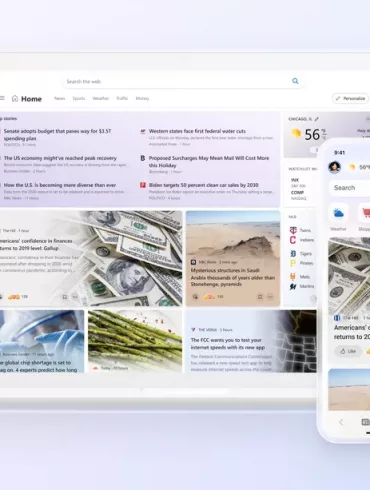Click the Pirates team logo
Image resolution: width=370 pixels, height=490 pixels.
[293, 263]
